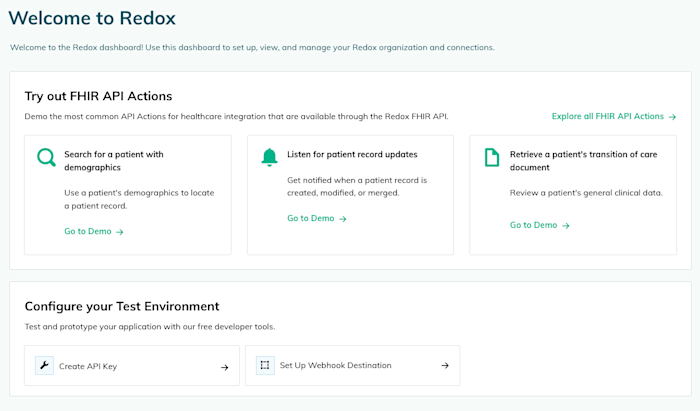This screenshot has width=700, height=411.
Task: Click arrow after Explore all FHIR API Actions
Action: click(672, 117)
